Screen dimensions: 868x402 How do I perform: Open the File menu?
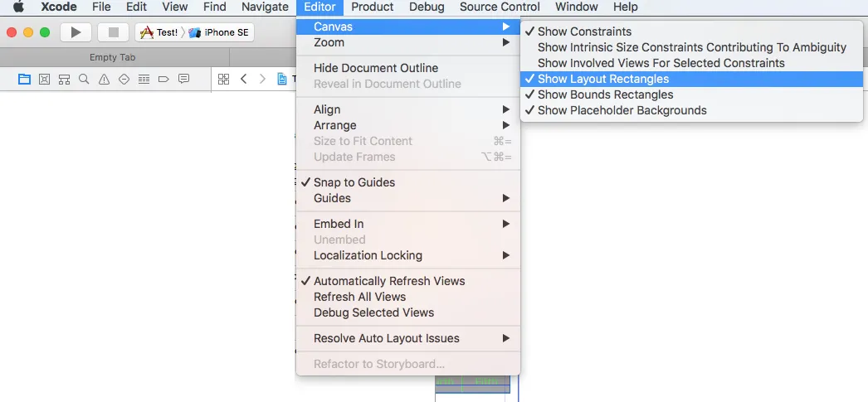click(x=101, y=7)
